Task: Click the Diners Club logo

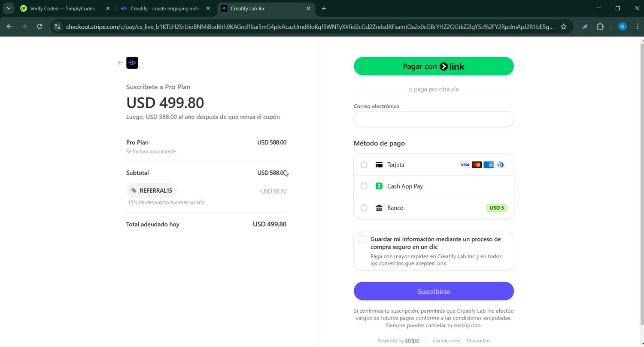Action: [500, 165]
